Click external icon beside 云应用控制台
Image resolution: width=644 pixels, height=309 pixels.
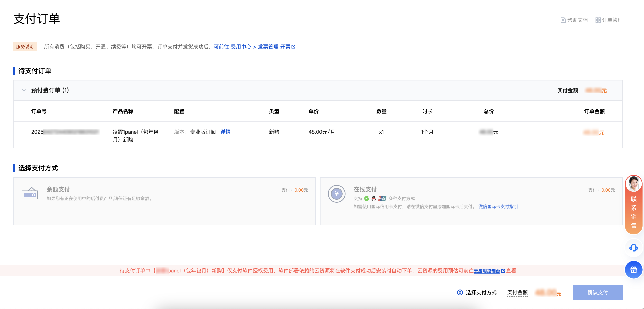point(503,271)
